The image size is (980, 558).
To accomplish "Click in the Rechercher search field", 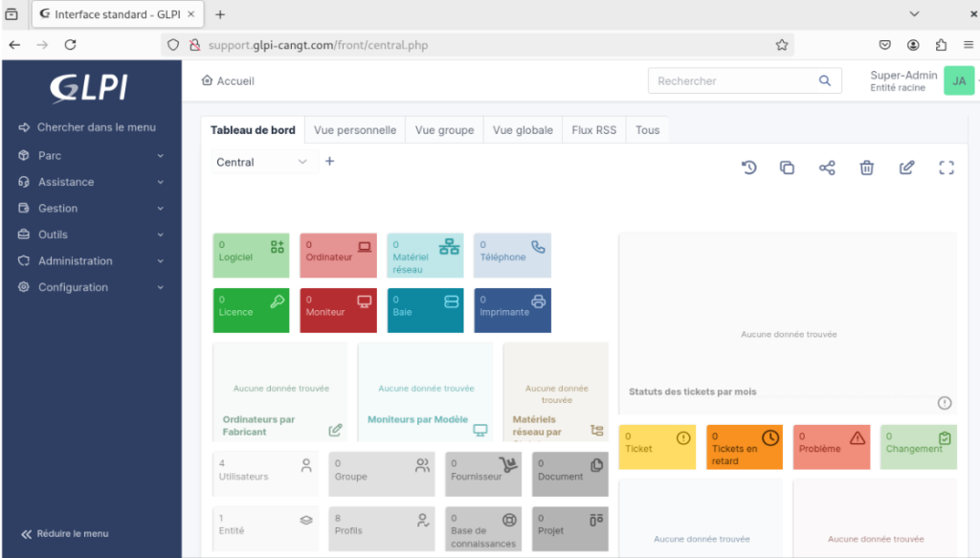I will (732, 81).
